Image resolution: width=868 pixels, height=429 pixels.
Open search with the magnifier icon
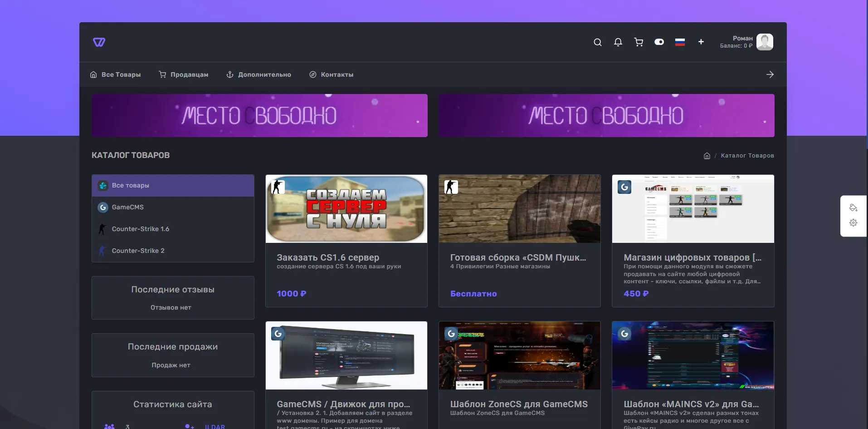[598, 42]
